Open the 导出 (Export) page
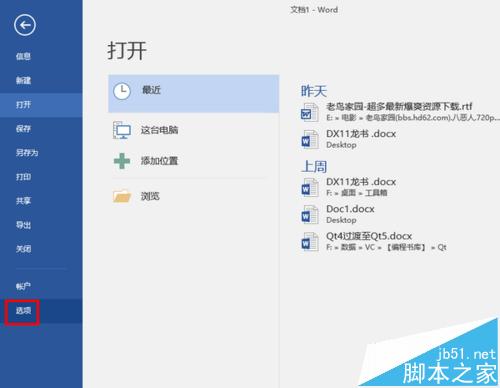 click(23, 225)
